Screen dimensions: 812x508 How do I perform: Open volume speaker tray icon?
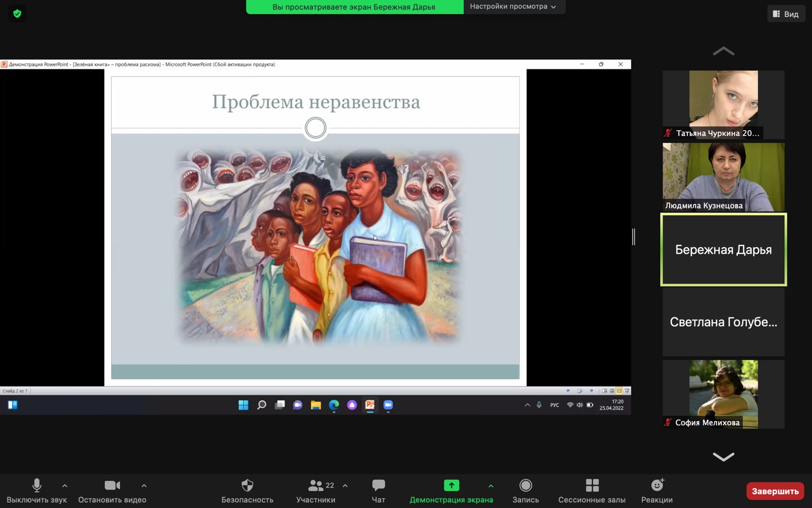pos(580,405)
